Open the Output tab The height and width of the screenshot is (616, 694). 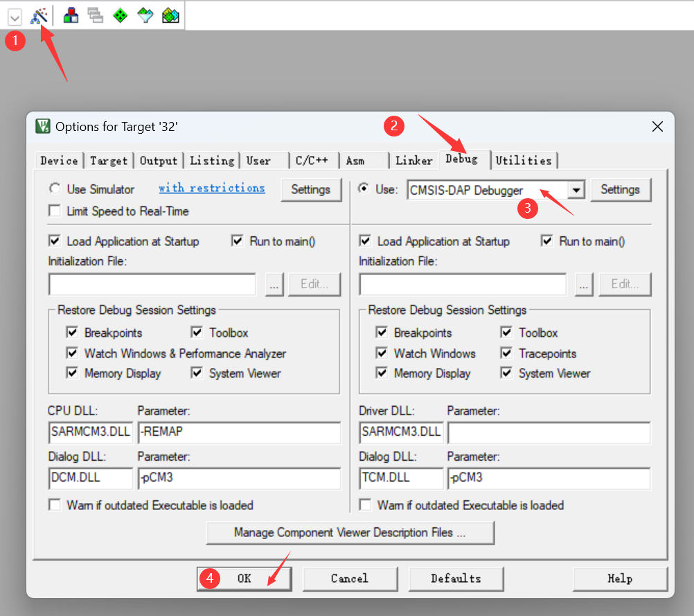[x=159, y=160]
